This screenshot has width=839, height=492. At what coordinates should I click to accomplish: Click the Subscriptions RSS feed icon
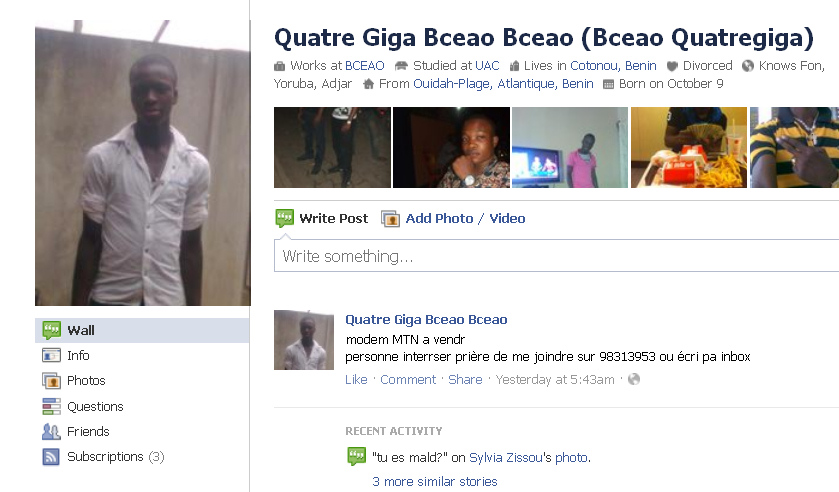(51, 457)
